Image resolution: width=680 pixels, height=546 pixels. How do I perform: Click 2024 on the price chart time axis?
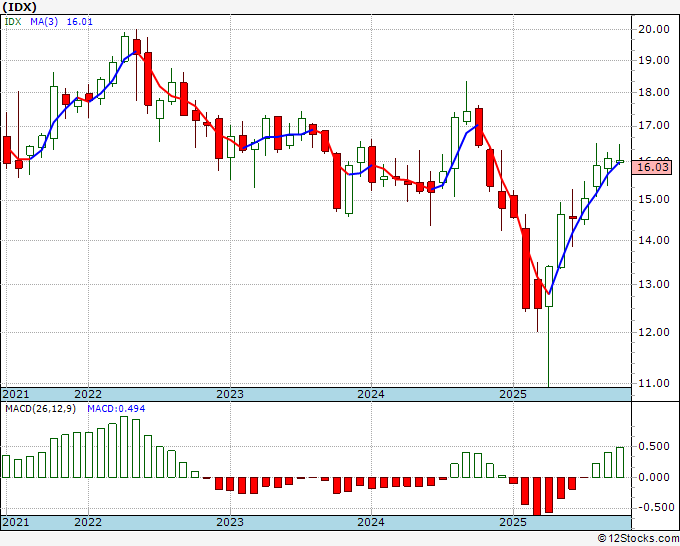[x=371, y=394]
